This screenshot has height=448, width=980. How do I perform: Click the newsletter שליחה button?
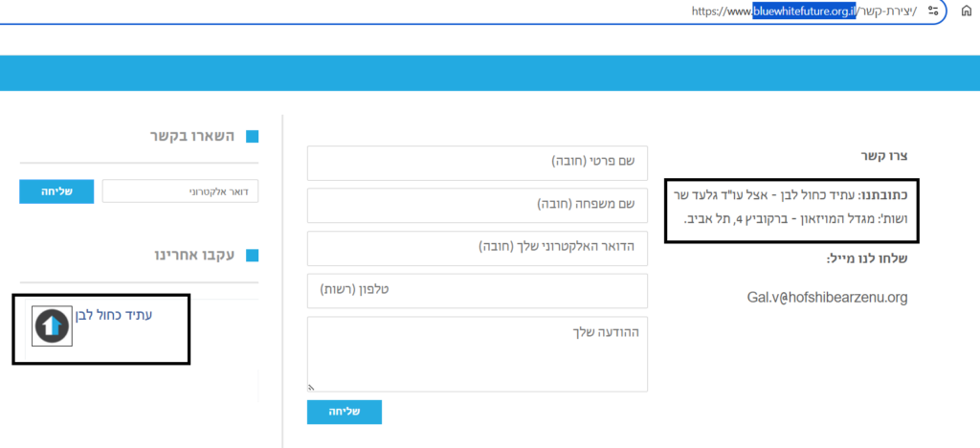pos(56,191)
